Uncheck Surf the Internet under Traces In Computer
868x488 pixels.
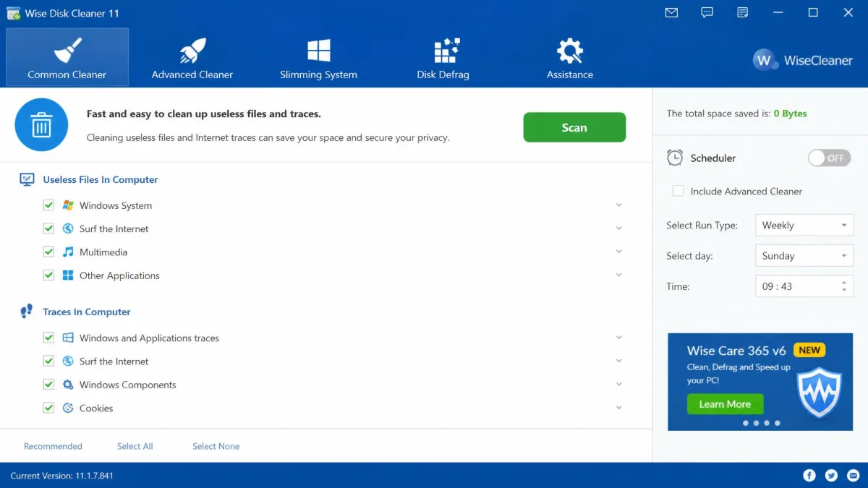48,361
